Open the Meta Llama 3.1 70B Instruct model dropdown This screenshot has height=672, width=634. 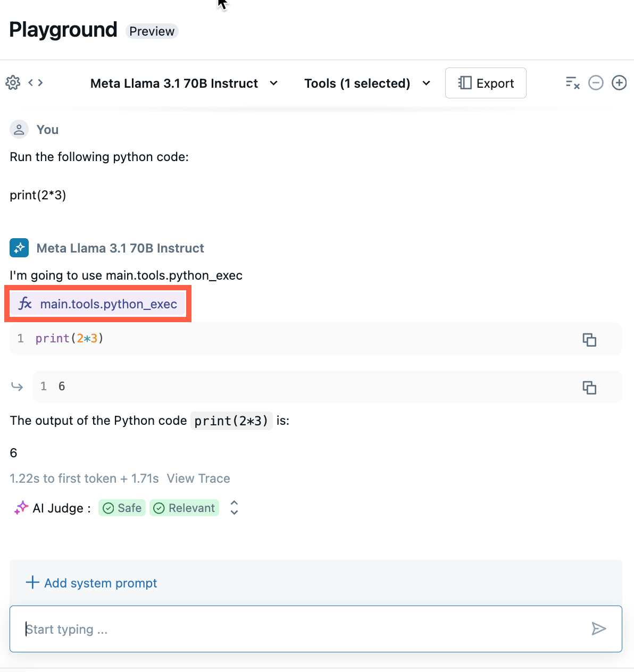pos(184,83)
